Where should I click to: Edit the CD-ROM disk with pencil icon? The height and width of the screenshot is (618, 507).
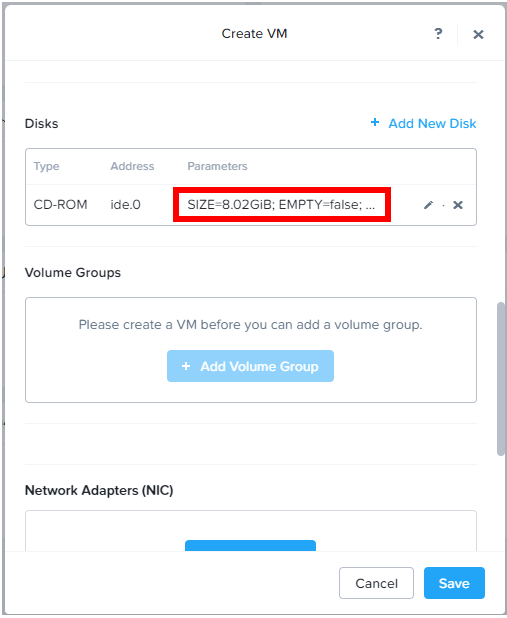428,205
